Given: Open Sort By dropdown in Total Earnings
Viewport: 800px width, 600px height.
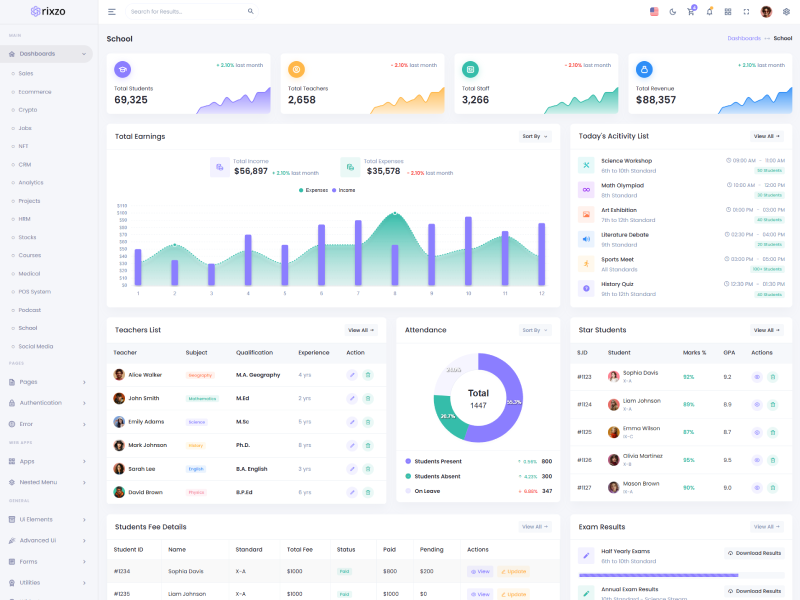Looking at the screenshot, I should click(x=535, y=136).
